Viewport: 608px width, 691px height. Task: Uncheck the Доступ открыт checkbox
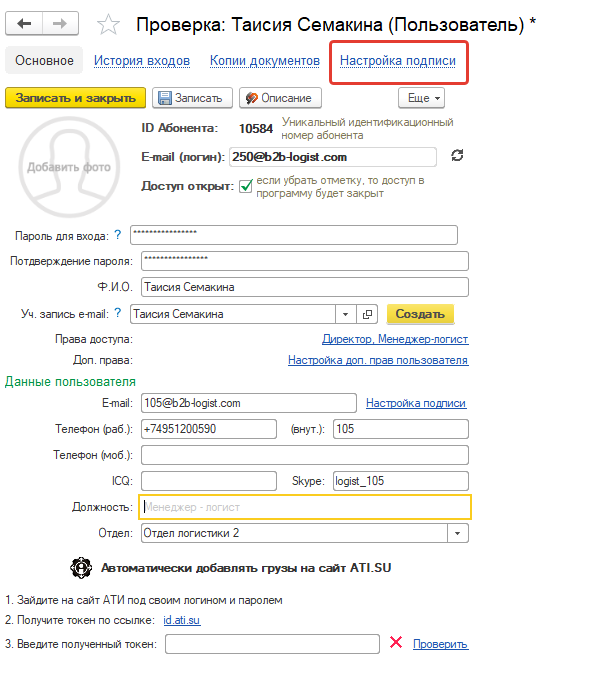(x=246, y=186)
